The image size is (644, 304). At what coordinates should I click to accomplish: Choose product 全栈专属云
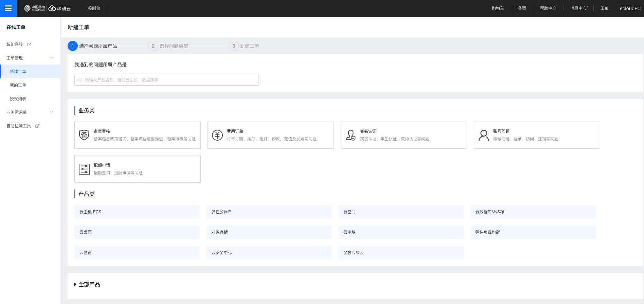pos(401,253)
